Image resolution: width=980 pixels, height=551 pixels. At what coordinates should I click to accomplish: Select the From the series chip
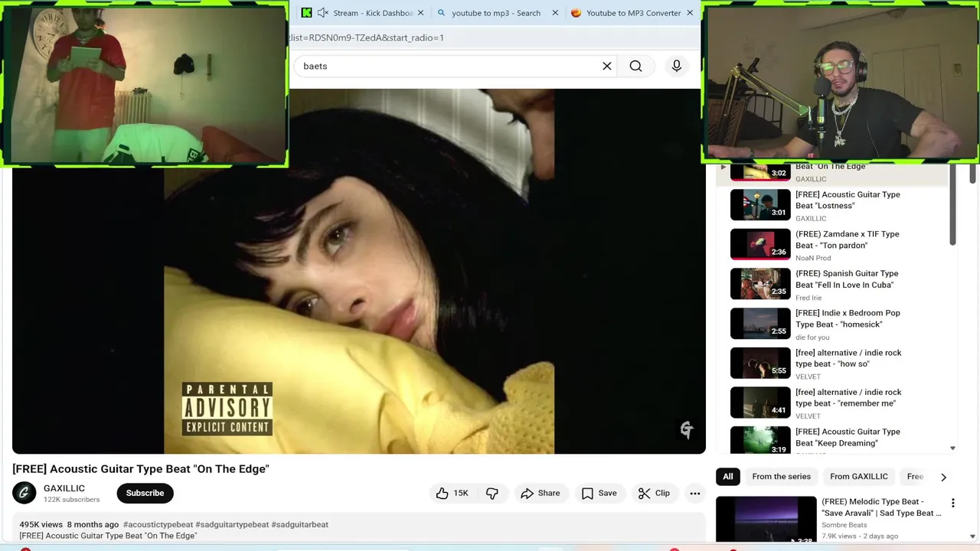click(781, 477)
